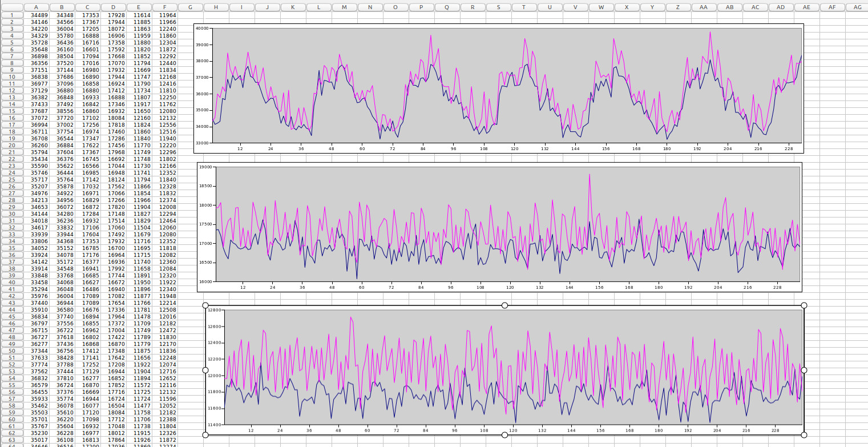Image resolution: width=868 pixels, height=447 pixels.
Task: Click top-left corner handle of selected chart
Action: [205, 305]
